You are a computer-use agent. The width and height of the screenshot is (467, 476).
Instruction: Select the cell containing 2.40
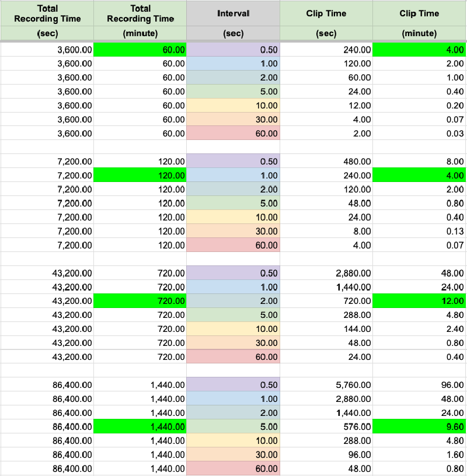tap(419, 329)
